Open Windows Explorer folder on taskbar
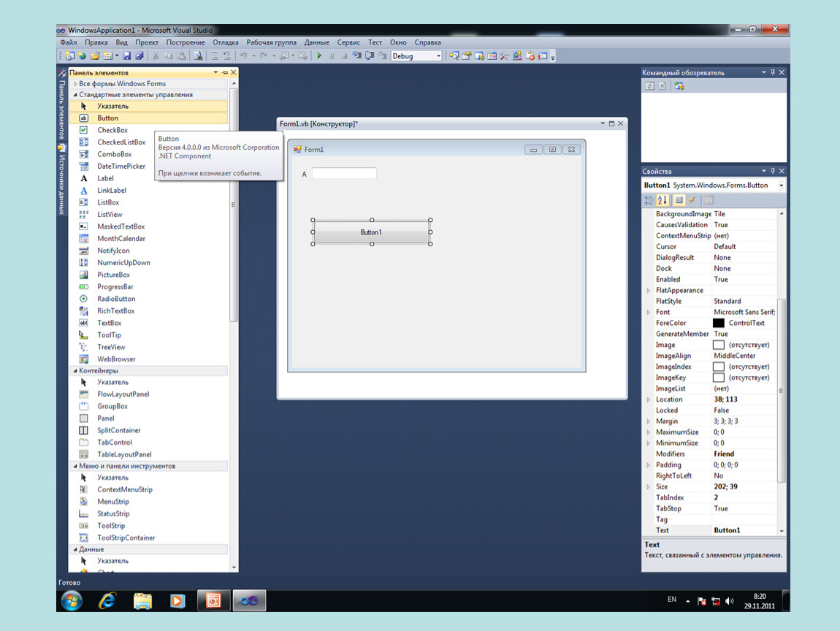Image resolution: width=840 pixels, height=631 pixels. click(142, 601)
